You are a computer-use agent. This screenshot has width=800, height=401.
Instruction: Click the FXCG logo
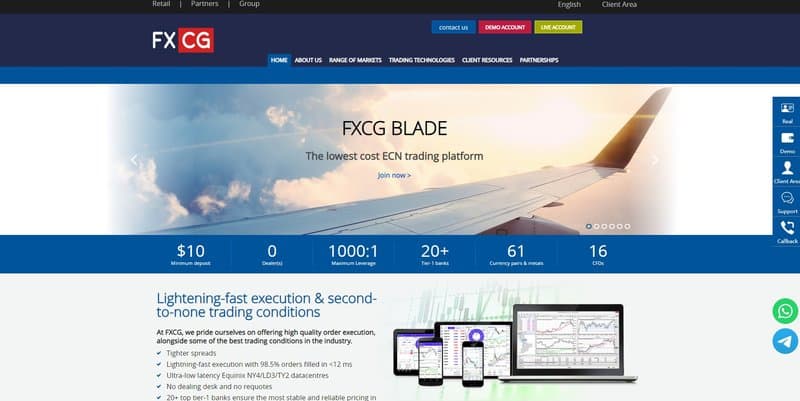183,40
